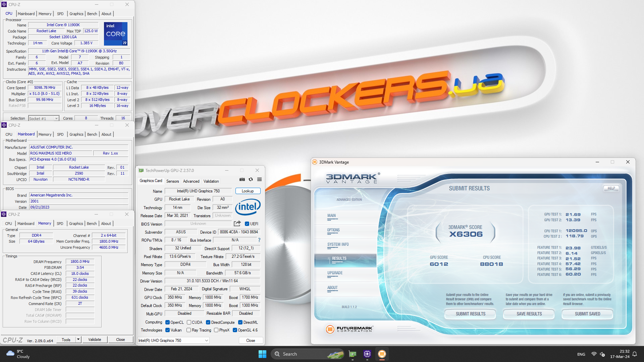Open the Advanced tab in GPU-Z

pos(191,181)
